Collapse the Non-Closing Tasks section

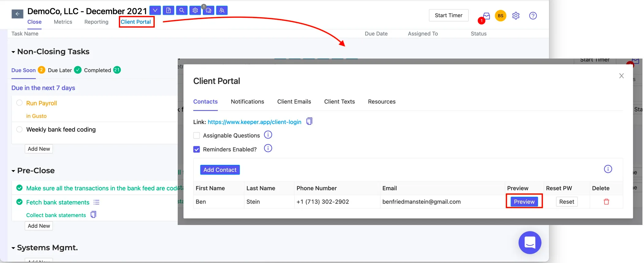(x=13, y=52)
